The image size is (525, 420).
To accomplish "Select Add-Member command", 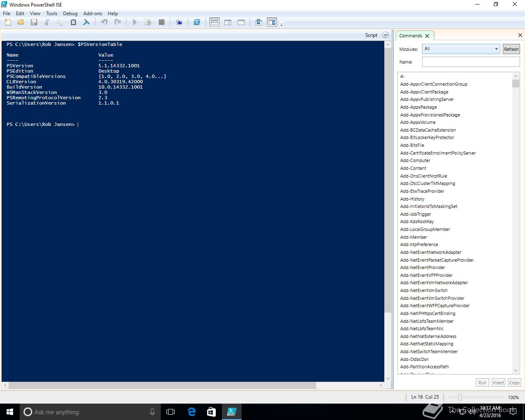I will coord(413,237).
